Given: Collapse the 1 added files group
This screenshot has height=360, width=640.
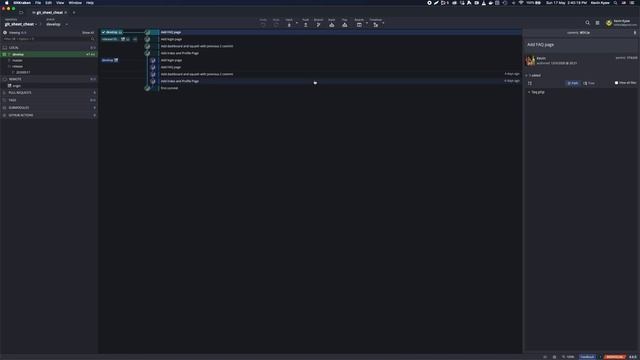Looking at the screenshot, I should point(533,76).
